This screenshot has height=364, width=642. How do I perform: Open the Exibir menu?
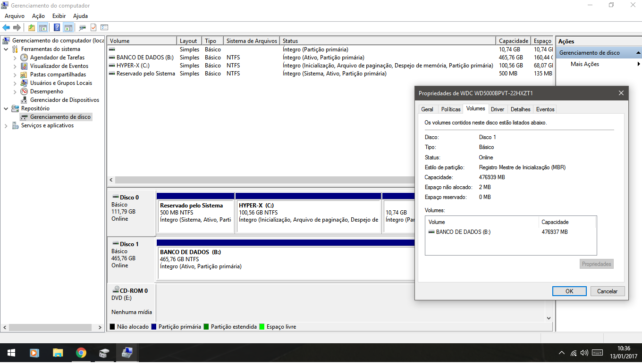tap(59, 16)
